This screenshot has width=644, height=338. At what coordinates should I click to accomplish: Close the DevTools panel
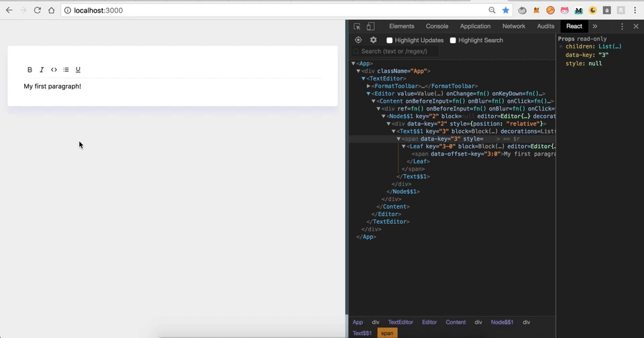[636, 26]
